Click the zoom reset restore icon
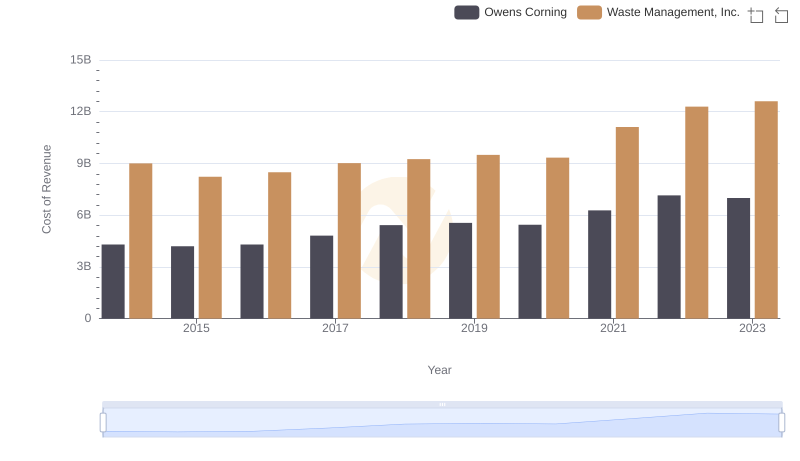Image resolution: width=800 pixels, height=461 pixels. point(781,15)
